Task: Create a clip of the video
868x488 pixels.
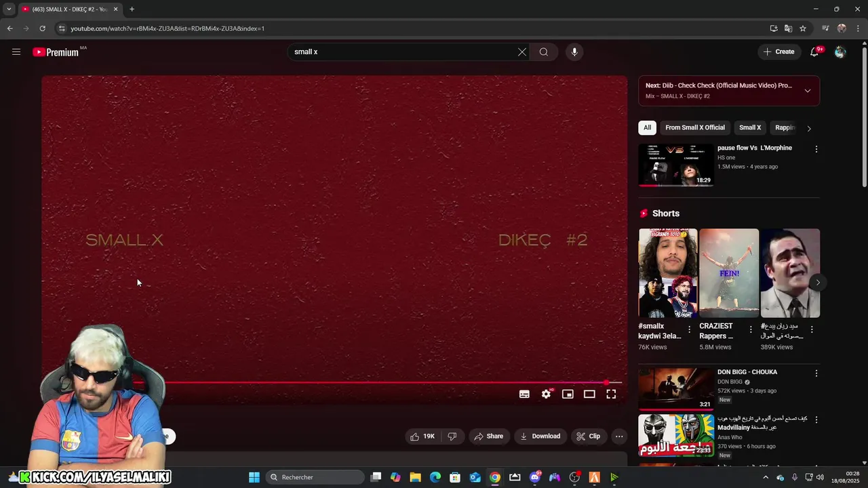Action: (588, 436)
